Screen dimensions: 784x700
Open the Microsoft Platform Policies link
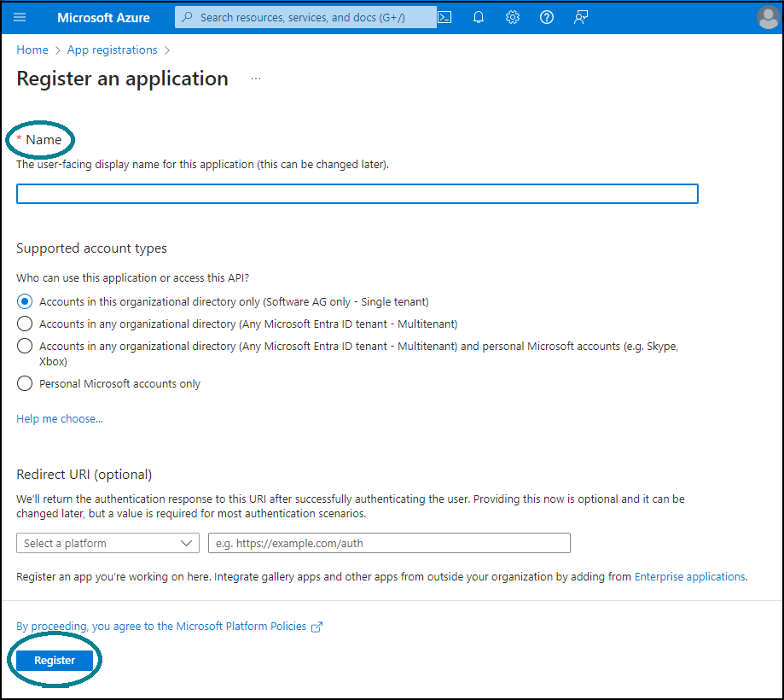pos(161,627)
